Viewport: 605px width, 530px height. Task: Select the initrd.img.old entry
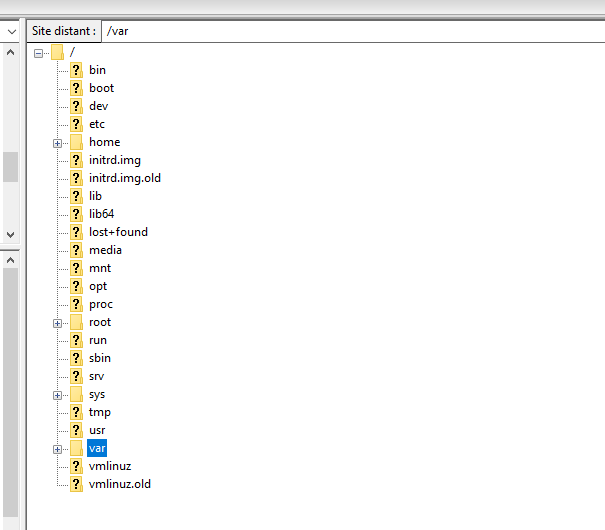tap(124, 178)
